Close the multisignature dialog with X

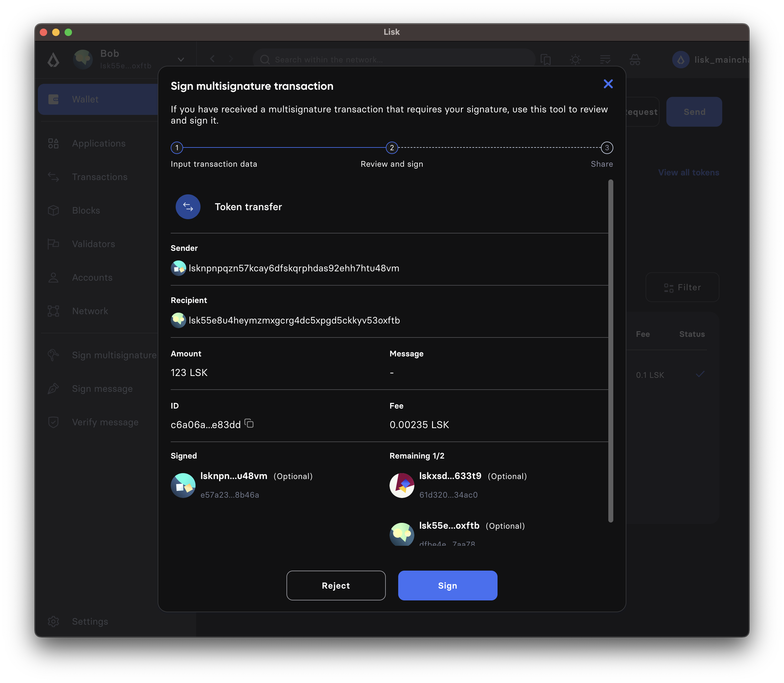click(608, 84)
